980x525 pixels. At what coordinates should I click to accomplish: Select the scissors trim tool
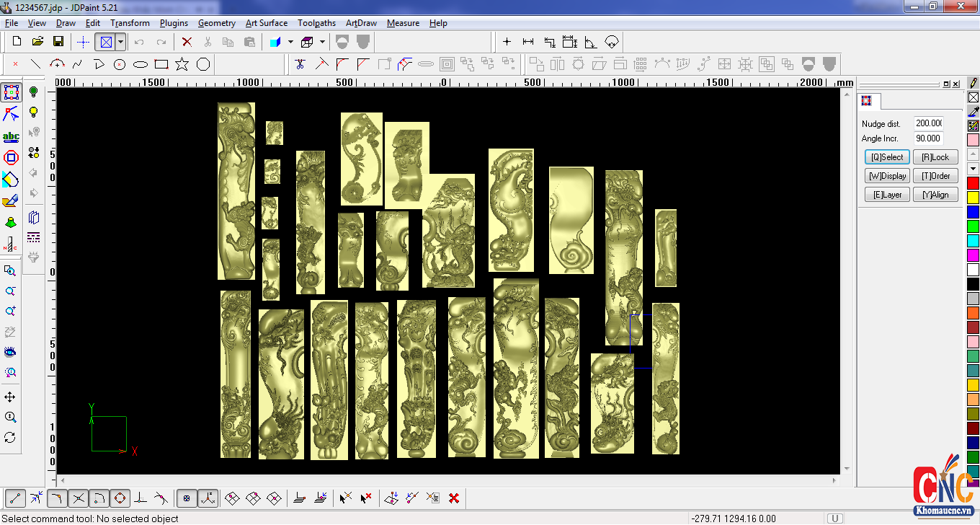pos(300,64)
